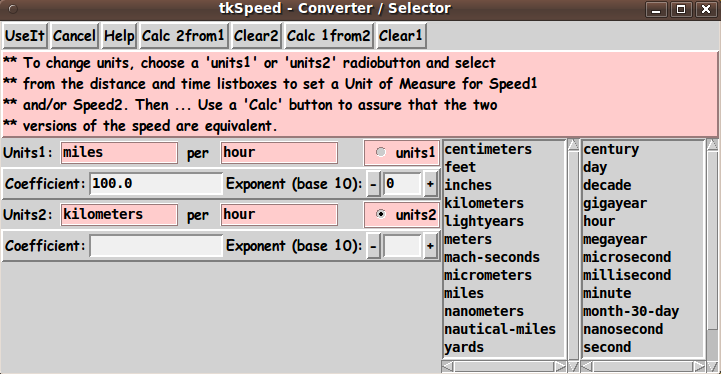Run Calc 2from1 conversion
The image size is (721, 374).
coord(183,35)
